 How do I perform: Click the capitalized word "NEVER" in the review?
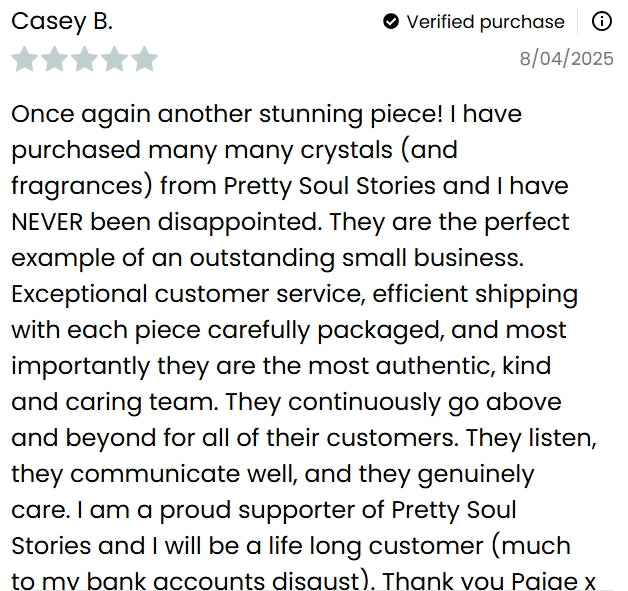(48, 222)
